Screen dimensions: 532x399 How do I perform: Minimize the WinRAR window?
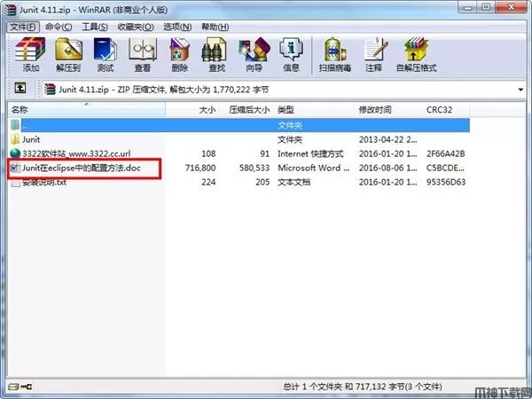[x=468, y=7]
